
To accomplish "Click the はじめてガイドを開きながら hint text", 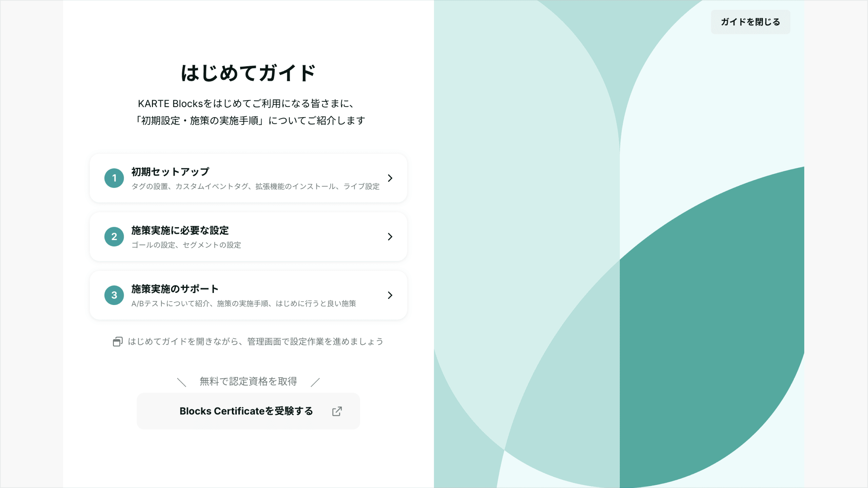I will click(255, 342).
